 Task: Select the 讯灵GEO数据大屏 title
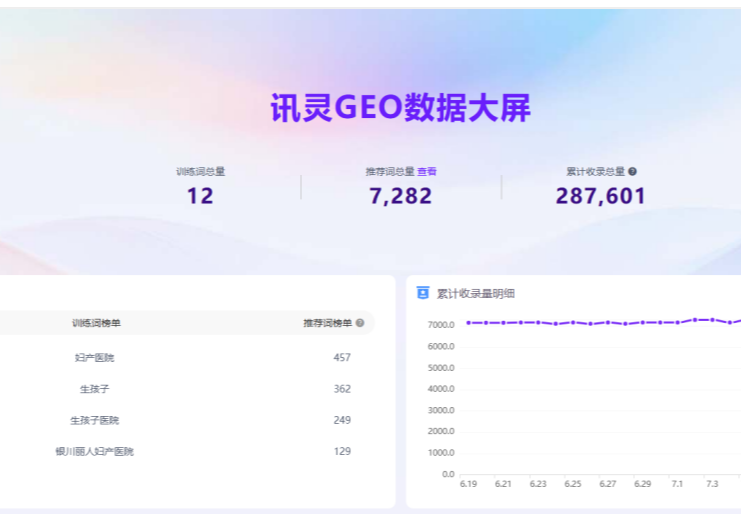pos(400,108)
